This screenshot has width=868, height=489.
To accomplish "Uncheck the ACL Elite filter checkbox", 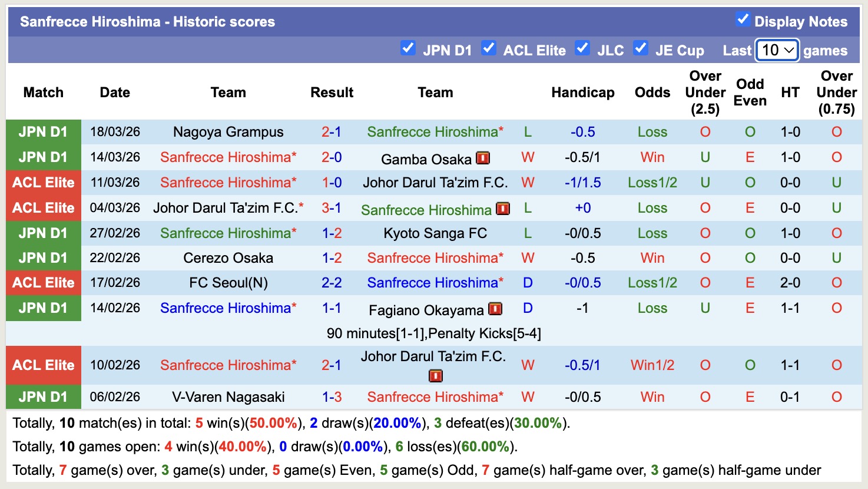I will 489,49.
